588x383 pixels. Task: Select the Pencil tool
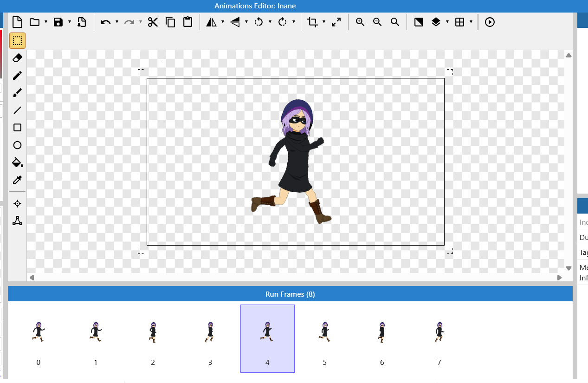17,75
